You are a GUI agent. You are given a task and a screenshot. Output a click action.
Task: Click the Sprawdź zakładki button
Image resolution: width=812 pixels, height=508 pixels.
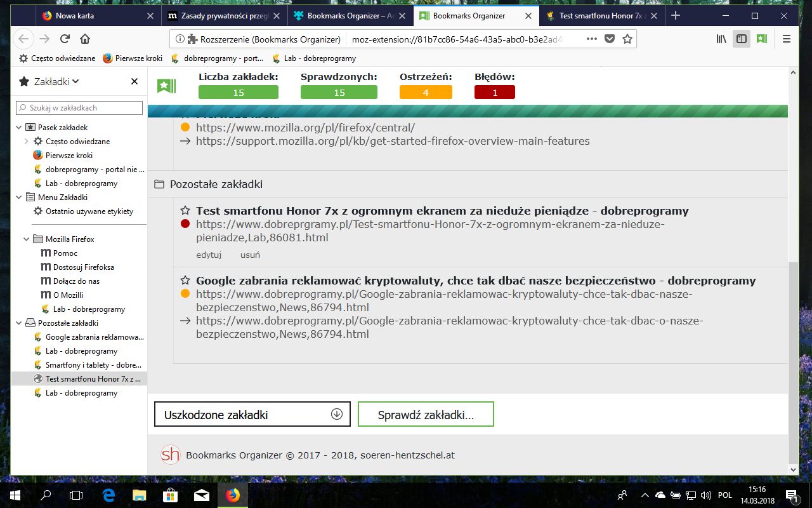click(x=426, y=414)
